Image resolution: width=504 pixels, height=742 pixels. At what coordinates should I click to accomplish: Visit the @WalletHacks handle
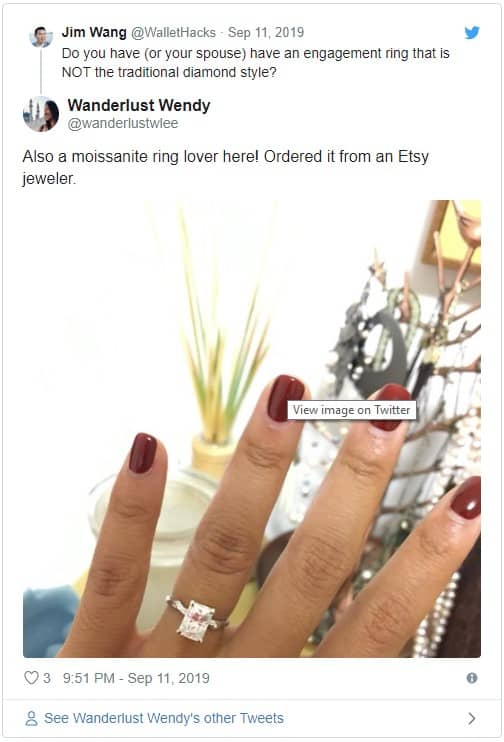coord(173,32)
